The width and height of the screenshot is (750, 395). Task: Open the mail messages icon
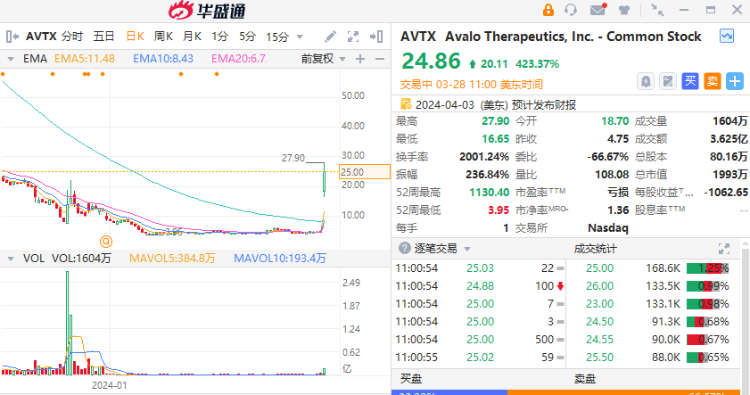tap(598, 10)
